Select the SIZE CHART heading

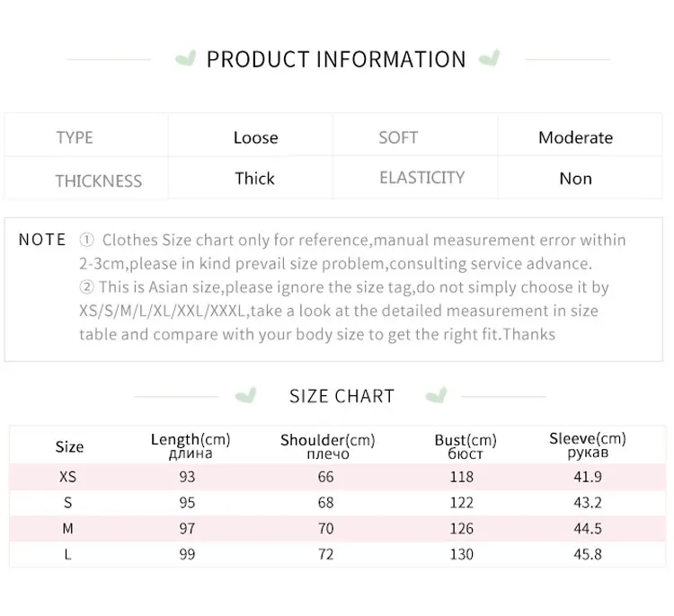[341, 396]
